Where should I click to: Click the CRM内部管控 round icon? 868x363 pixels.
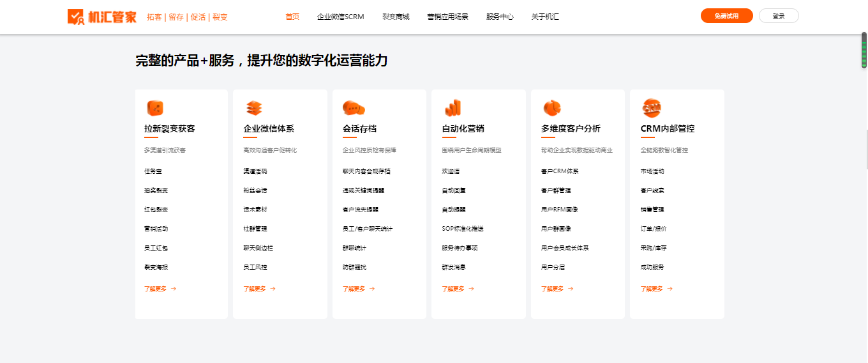coord(652,107)
